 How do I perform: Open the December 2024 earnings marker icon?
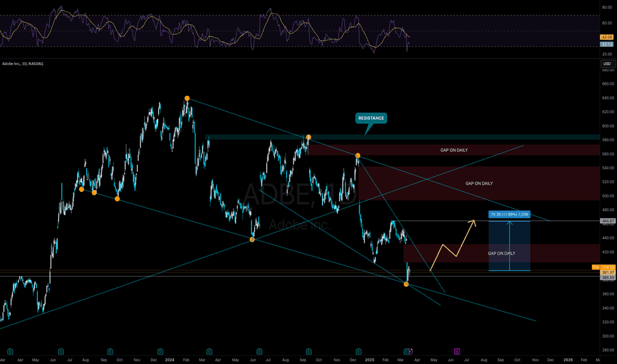coord(358,351)
